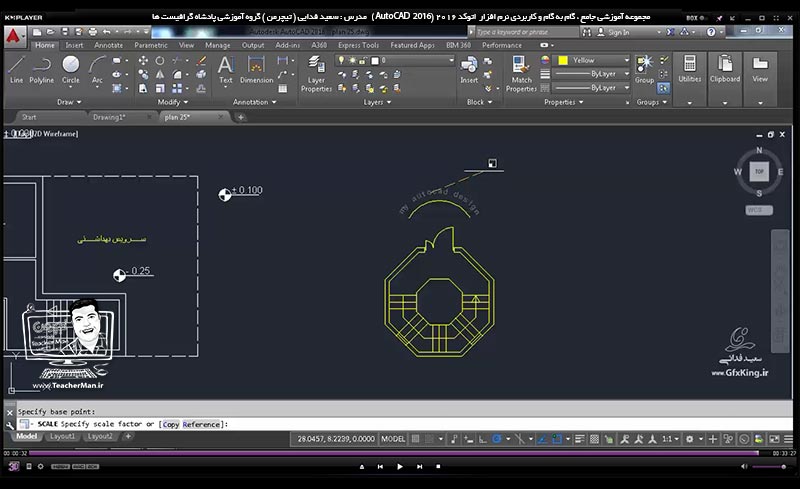Toggle grid display in status bar
The width and height of the screenshot is (800, 489).
416,439
